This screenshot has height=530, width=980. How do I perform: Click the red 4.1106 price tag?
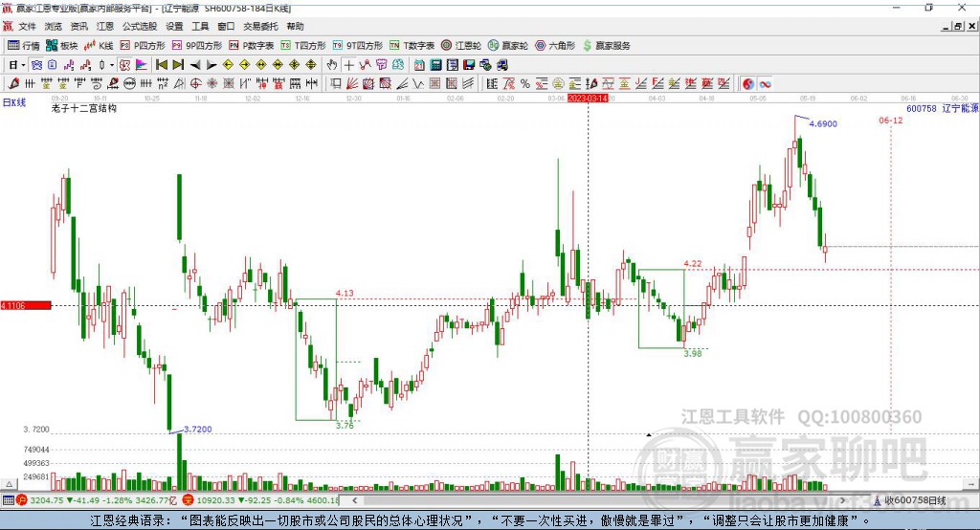tap(26, 305)
